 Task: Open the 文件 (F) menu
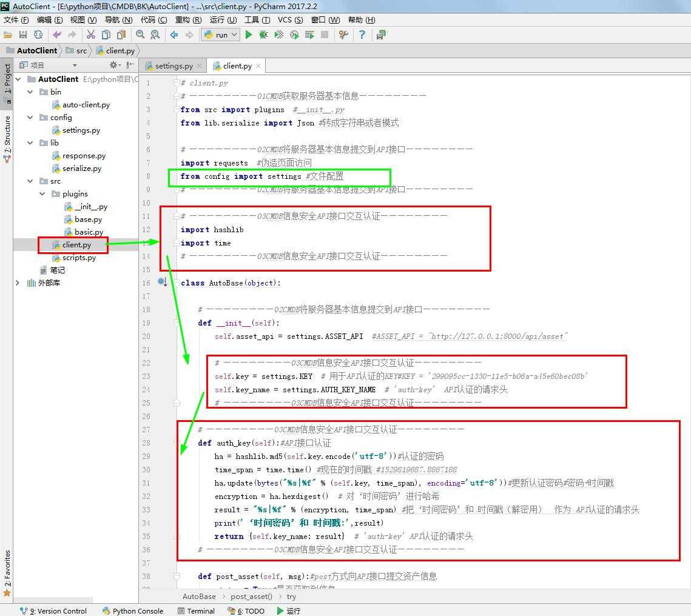[16, 20]
